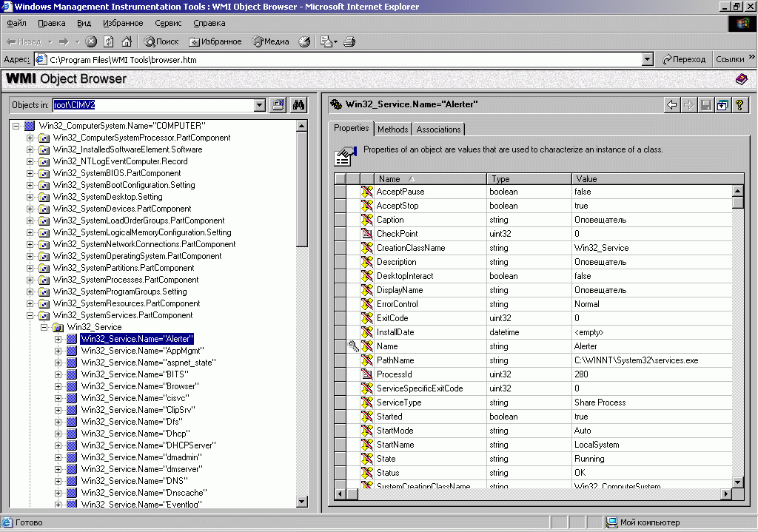Click the Ссылки links bar label
The image size is (758, 532).
tap(729, 59)
